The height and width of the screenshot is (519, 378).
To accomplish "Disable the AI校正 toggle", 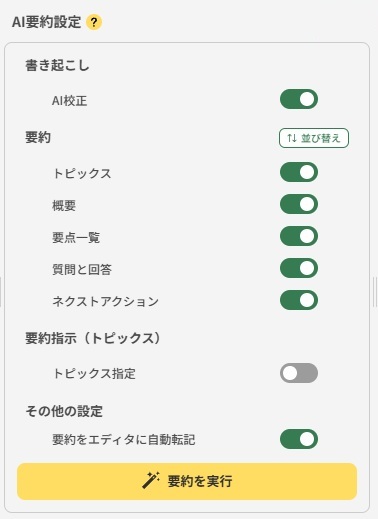I will click(x=299, y=99).
